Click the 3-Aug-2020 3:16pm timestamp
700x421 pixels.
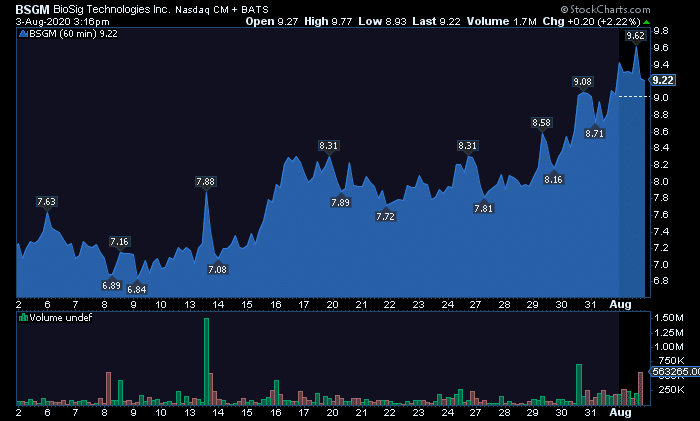[62, 21]
